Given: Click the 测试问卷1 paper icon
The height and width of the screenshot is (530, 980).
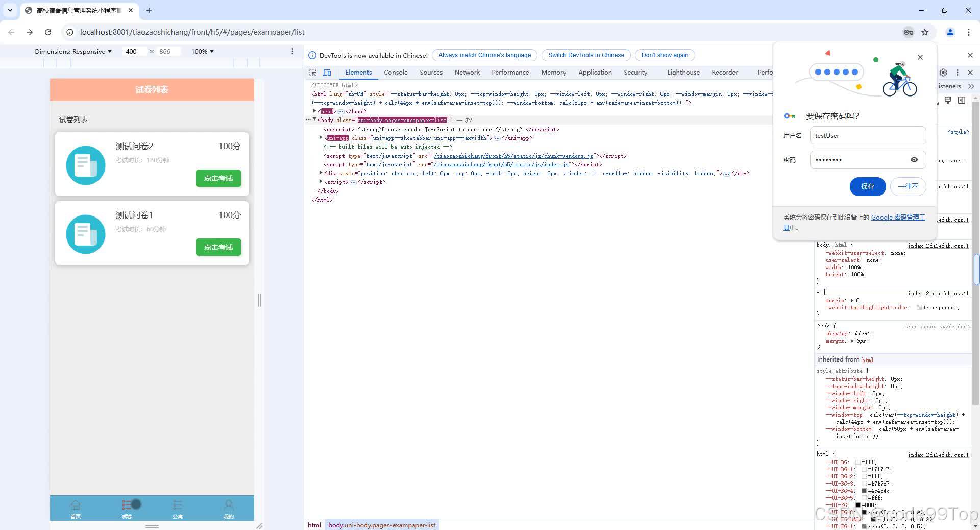Looking at the screenshot, I should point(86,234).
